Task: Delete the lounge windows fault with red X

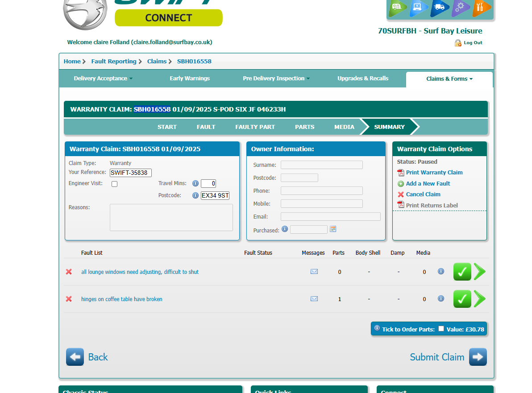Action: click(x=69, y=272)
